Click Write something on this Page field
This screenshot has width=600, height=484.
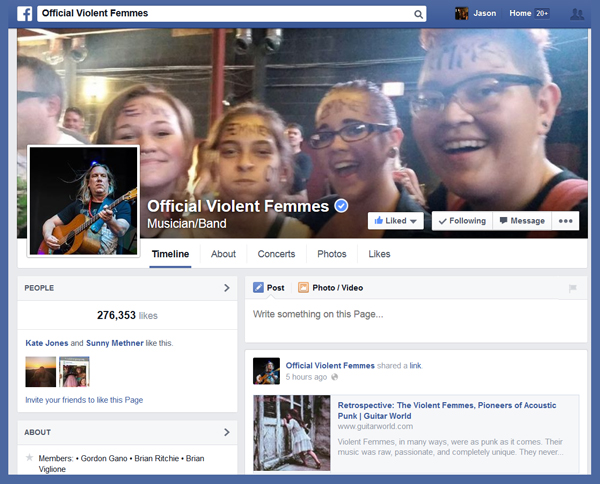tap(416, 321)
